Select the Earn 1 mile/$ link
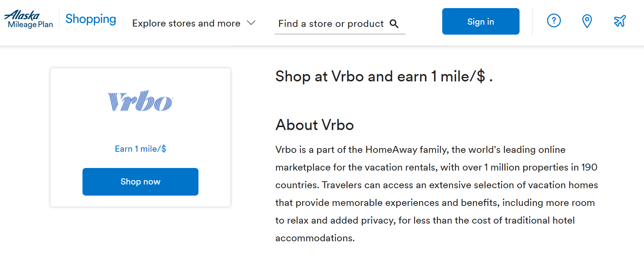The image size is (644, 277). tap(140, 149)
